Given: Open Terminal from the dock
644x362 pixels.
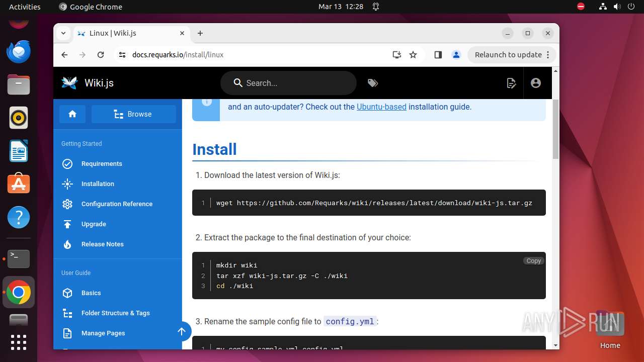Looking at the screenshot, I should [19, 259].
